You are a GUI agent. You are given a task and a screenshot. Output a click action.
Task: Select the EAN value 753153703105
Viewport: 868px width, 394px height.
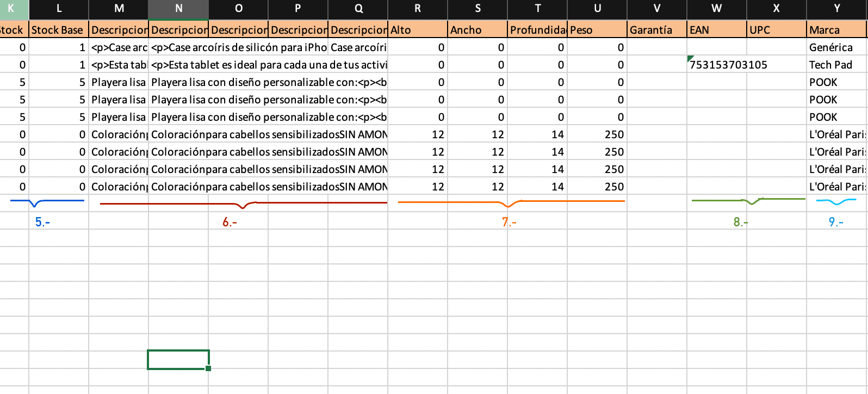(x=728, y=65)
